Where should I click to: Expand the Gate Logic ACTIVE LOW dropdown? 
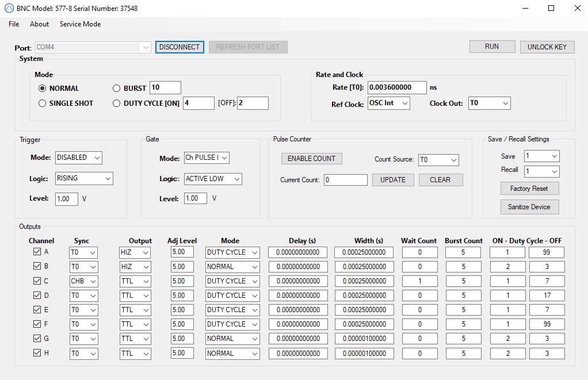213,179
